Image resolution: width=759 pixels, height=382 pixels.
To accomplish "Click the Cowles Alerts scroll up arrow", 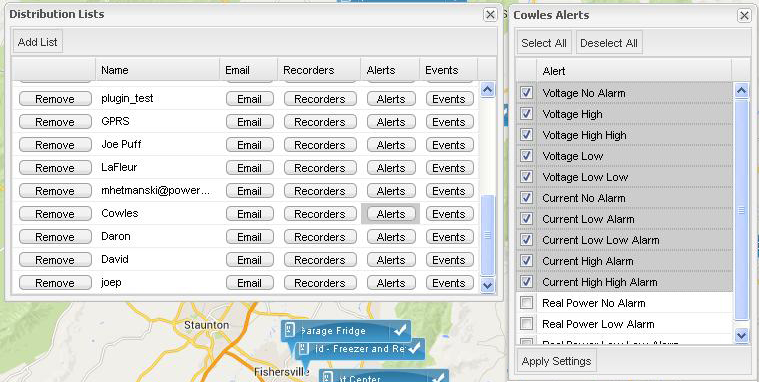I will pos(742,91).
